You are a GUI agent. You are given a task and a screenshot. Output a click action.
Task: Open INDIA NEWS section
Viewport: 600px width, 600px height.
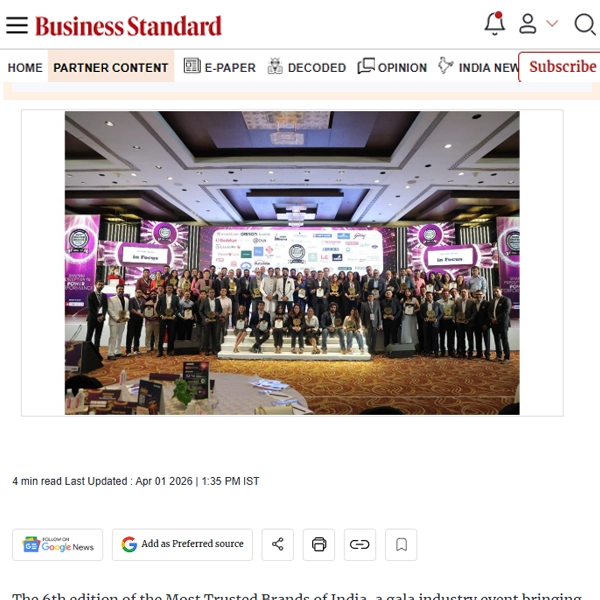click(478, 67)
